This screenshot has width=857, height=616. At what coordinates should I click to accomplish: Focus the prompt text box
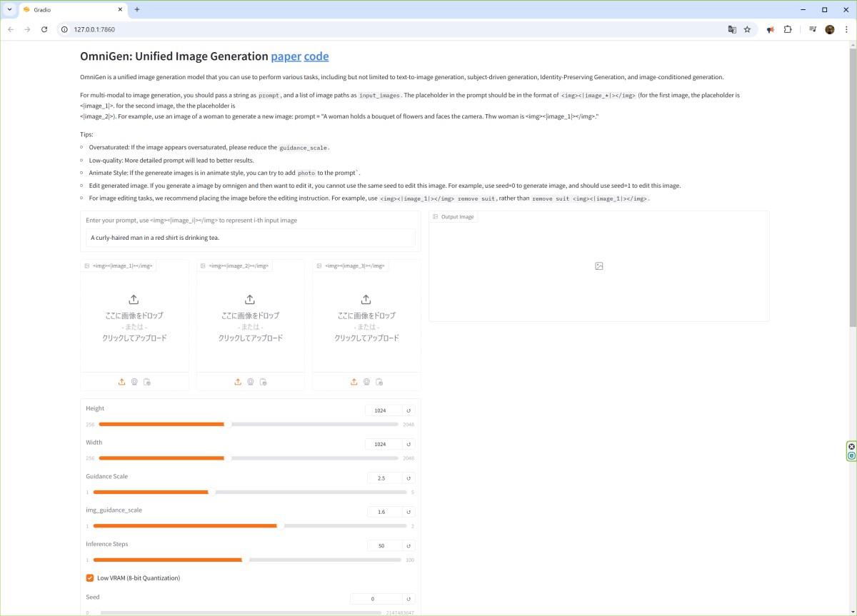tap(251, 238)
